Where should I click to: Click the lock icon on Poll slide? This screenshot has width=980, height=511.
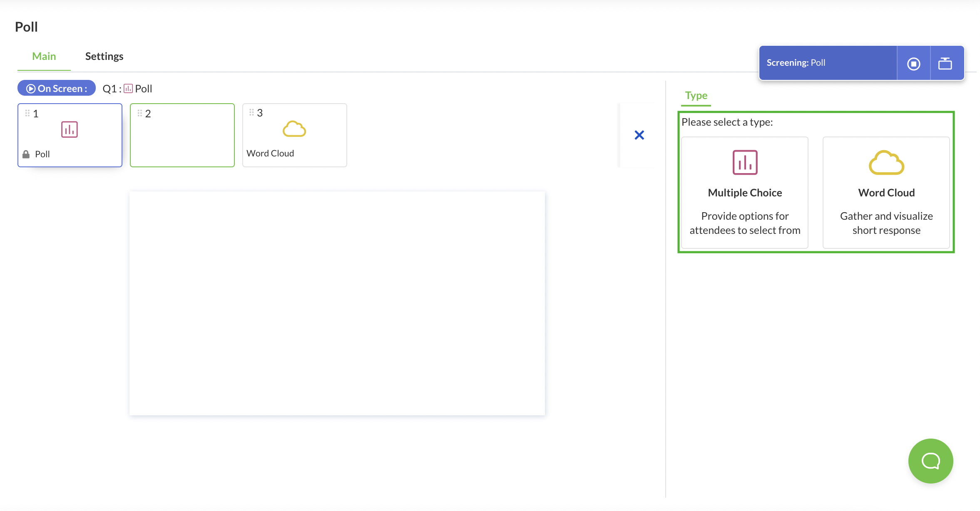(26, 154)
